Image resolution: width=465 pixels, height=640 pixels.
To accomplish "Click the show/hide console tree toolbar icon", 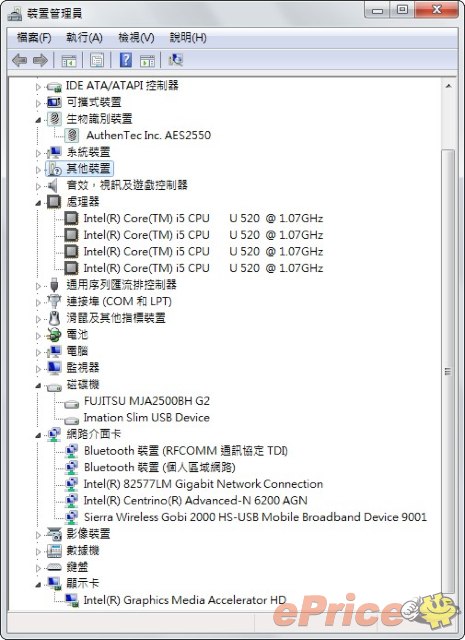I will (x=69, y=60).
